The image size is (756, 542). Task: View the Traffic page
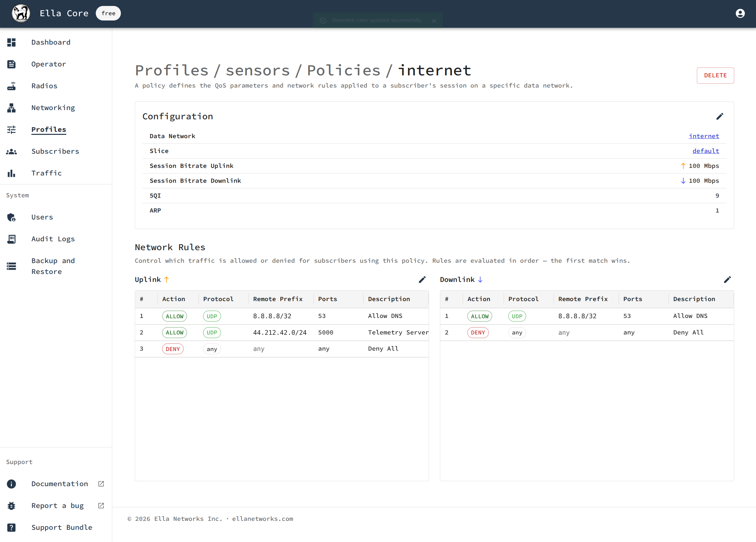[46, 173]
